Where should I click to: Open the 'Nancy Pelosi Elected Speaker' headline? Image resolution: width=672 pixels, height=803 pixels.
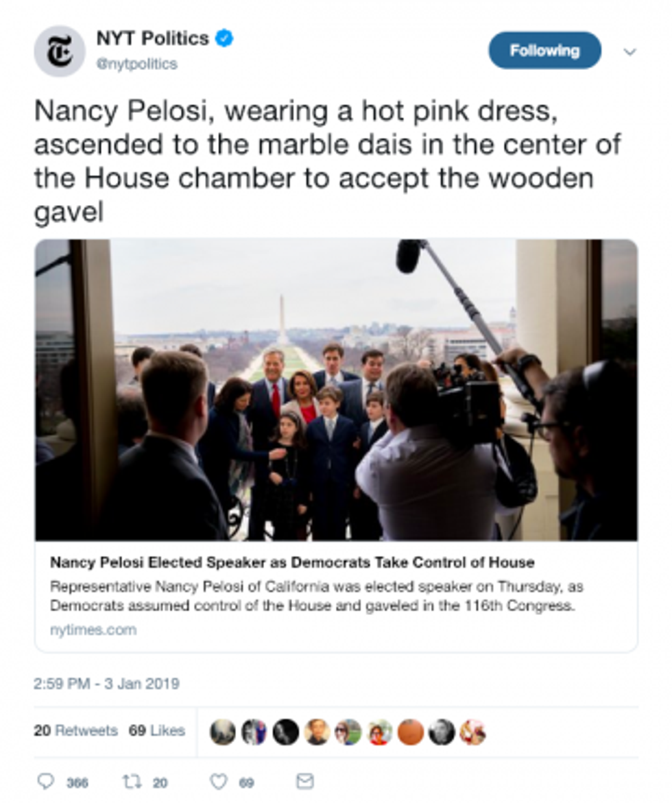coord(291,562)
